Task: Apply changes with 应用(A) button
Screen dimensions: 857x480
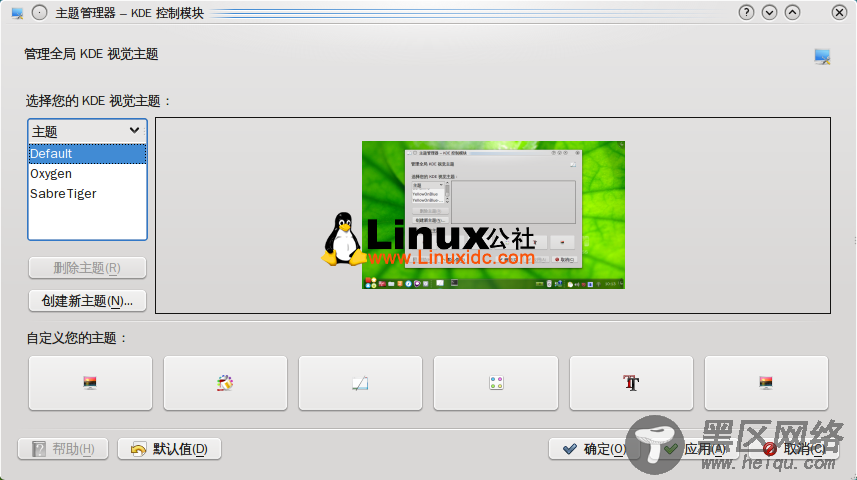Action: point(694,449)
